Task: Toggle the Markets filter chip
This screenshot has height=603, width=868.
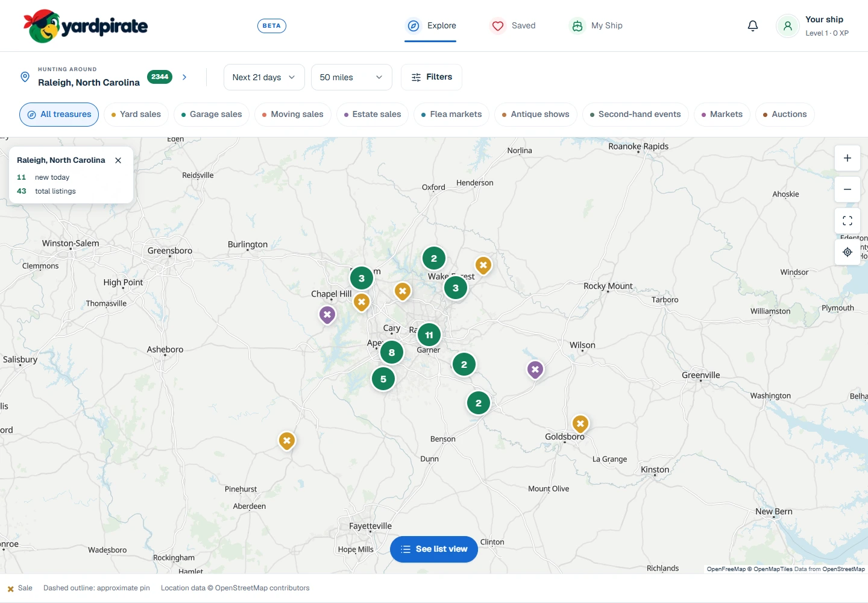Action: (x=722, y=115)
